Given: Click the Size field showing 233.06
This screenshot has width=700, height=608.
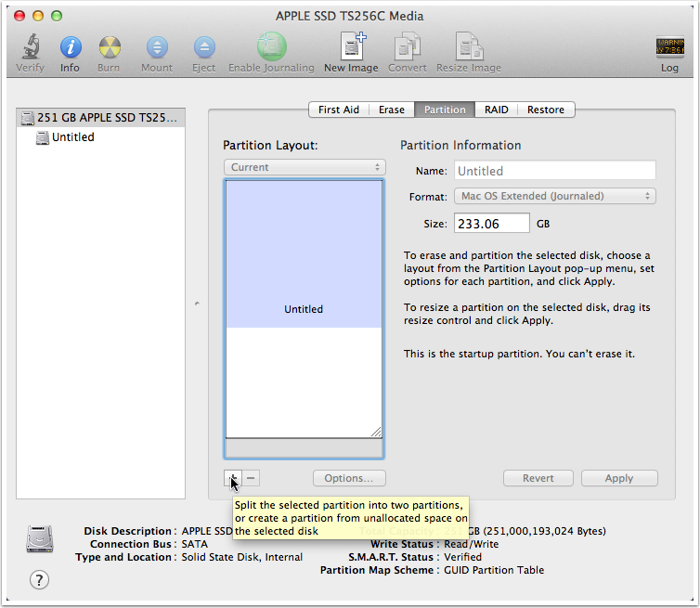Looking at the screenshot, I should tap(491, 223).
